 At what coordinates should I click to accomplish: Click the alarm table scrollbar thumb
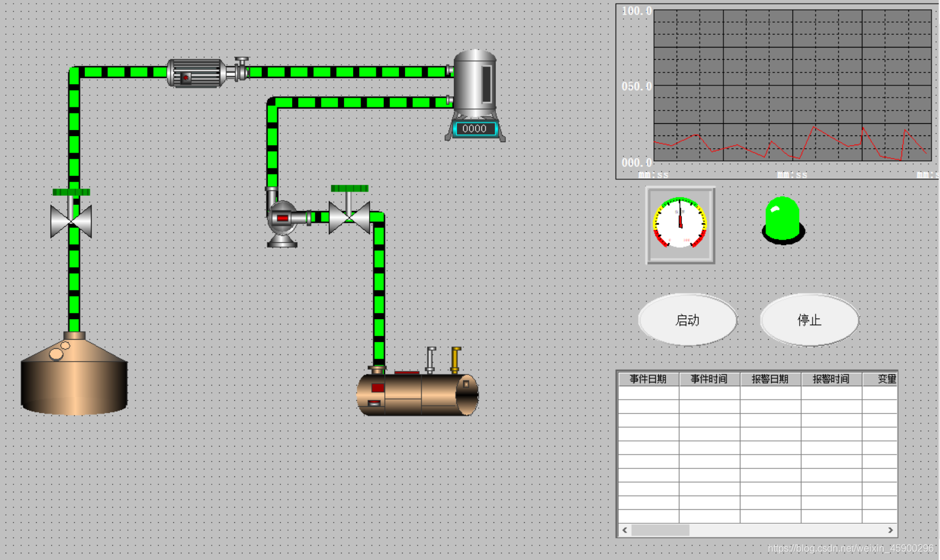[661, 530]
